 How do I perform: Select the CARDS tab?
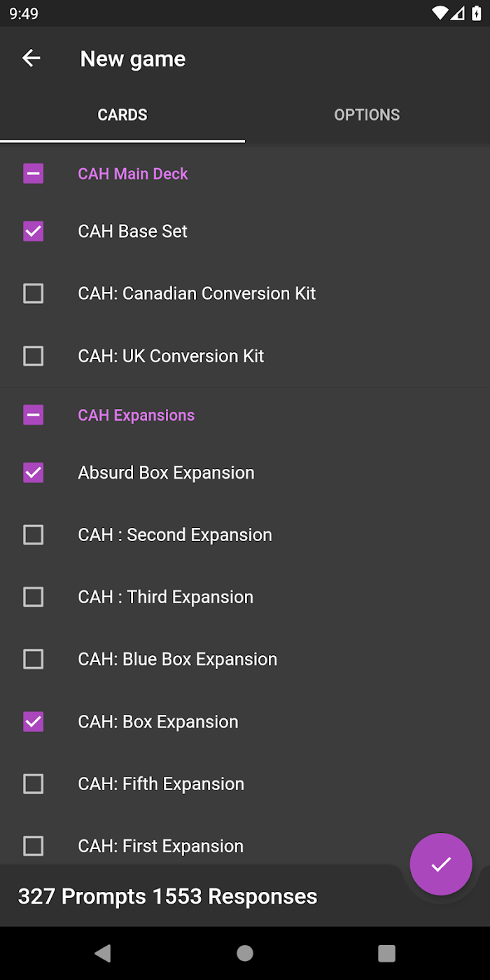122,115
